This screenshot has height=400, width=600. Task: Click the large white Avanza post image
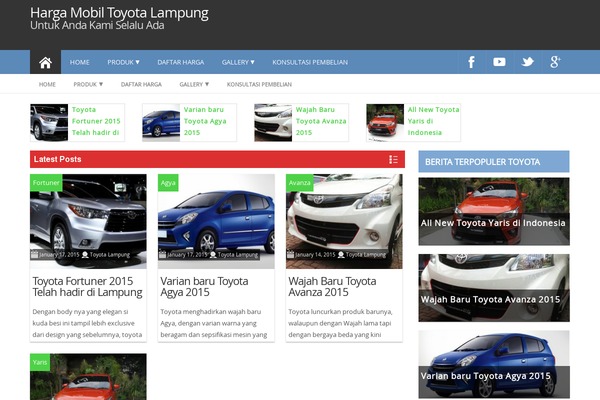pos(344,221)
